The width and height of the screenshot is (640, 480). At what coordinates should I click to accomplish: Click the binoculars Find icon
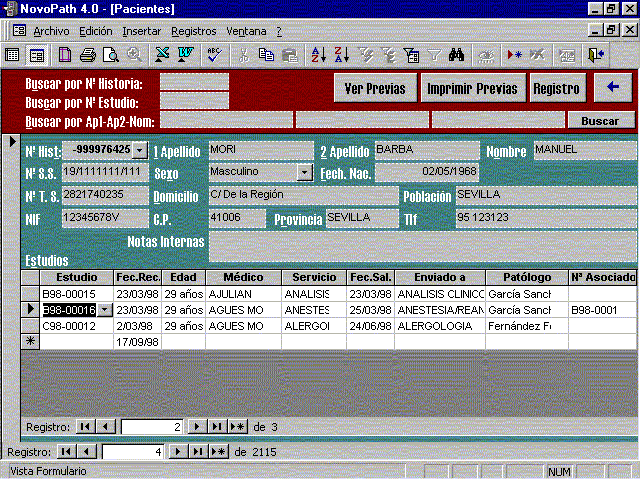pyautogui.click(x=456, y=55)
